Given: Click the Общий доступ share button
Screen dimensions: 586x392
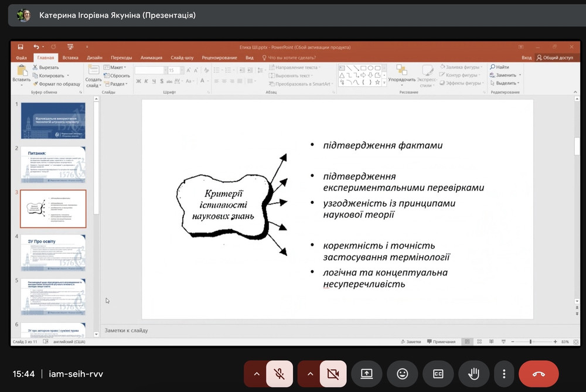Looking at the screenshot, I should pos(554,57).
